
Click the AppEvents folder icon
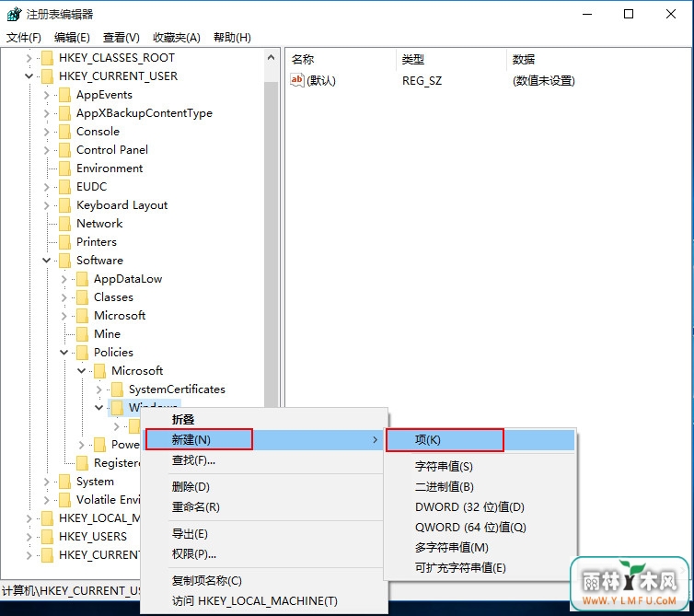click(x=64, y=95)
